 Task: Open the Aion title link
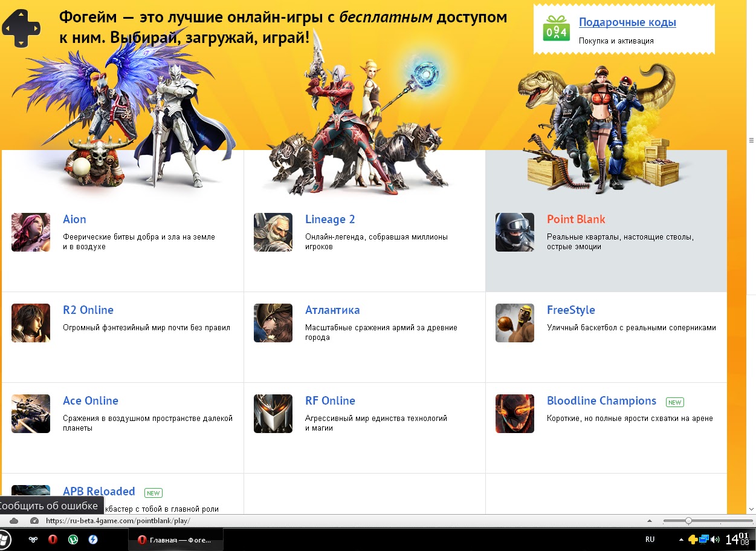coord(74,220)
